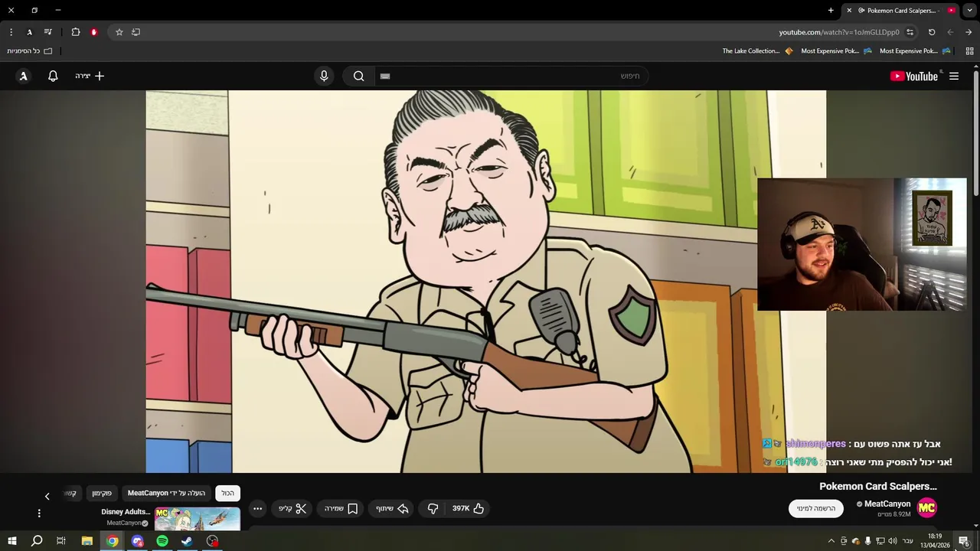Screen dimensions: 980x551
Task: Click the search magnifier button
Action: pos(358,76)
